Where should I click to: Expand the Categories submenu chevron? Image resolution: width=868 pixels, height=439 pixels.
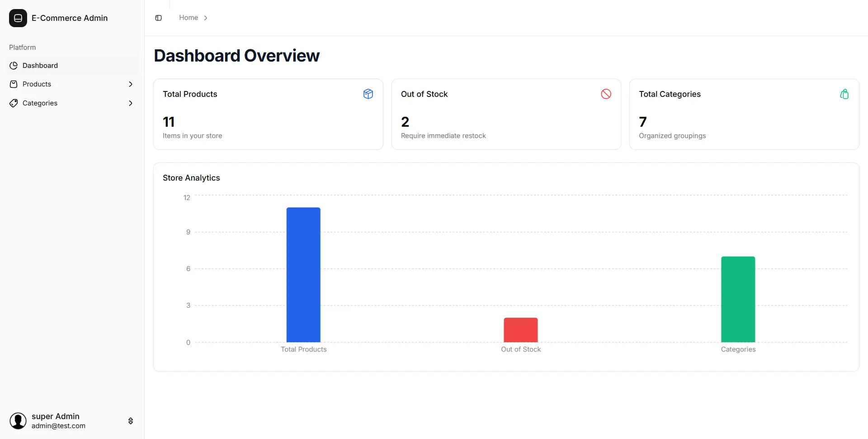(x=131, y=103)
